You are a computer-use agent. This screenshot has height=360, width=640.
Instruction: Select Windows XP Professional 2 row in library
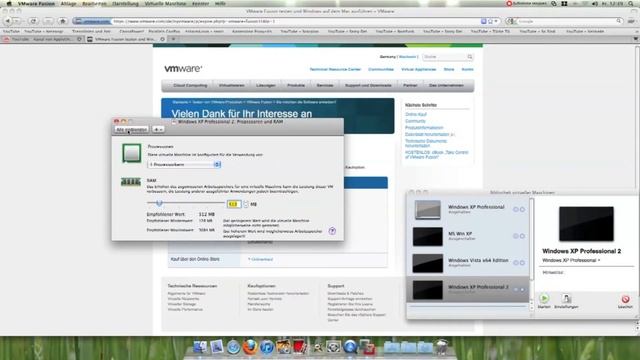pyautogui.click(x=469, y=289)
